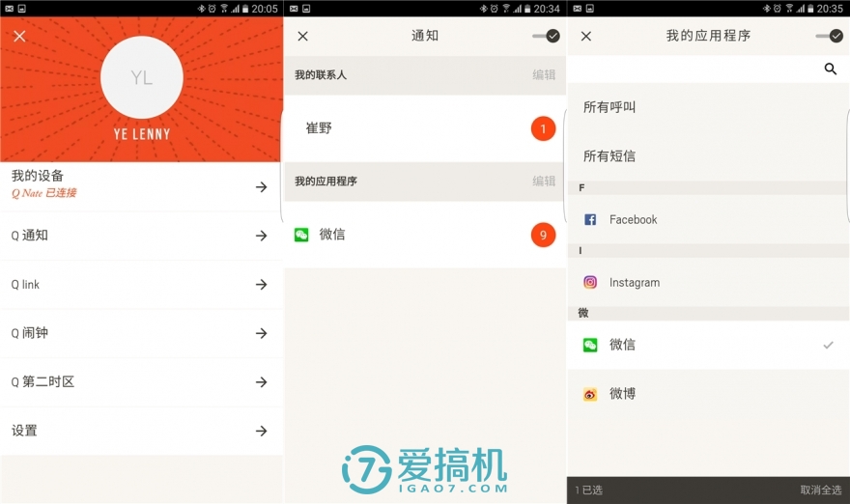This screenshot has width=850, height=504.
Task: Select the Instagram row
Action: tap(708, 282)
